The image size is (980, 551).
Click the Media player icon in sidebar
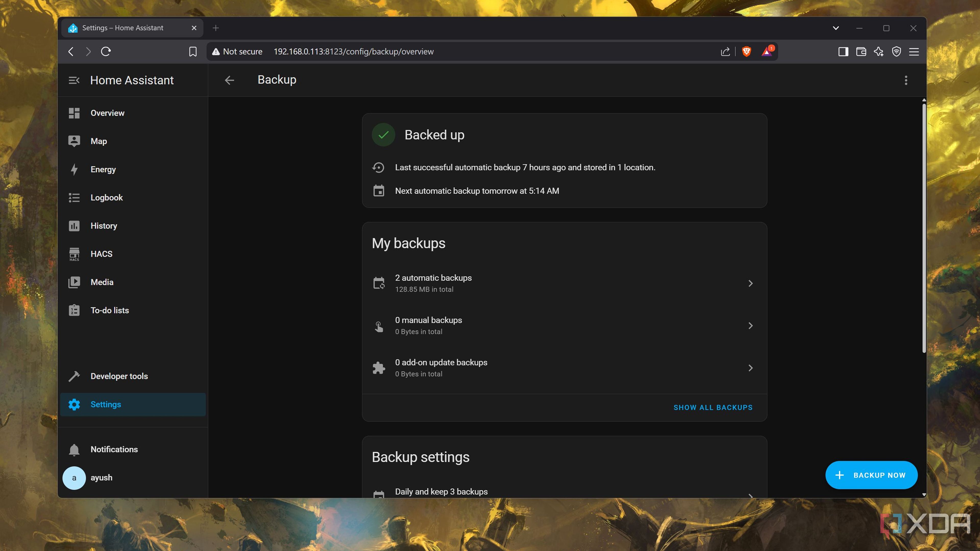74,282
